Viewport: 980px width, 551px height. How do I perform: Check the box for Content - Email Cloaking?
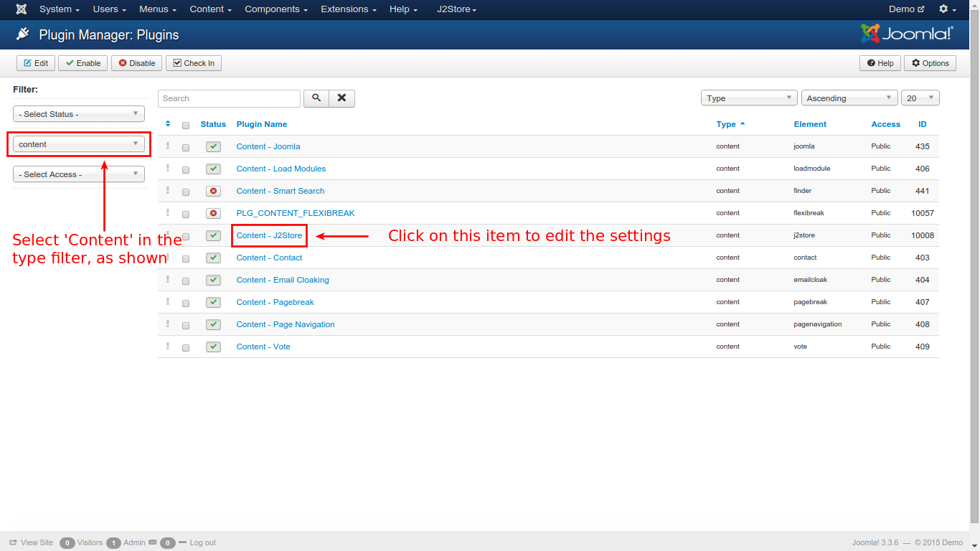pos(186,281)
